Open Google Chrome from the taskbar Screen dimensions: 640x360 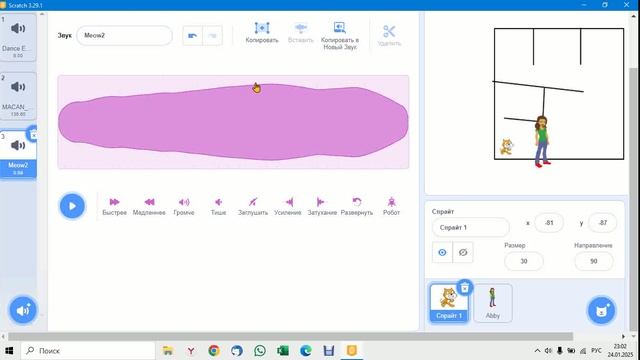point(213,351)
